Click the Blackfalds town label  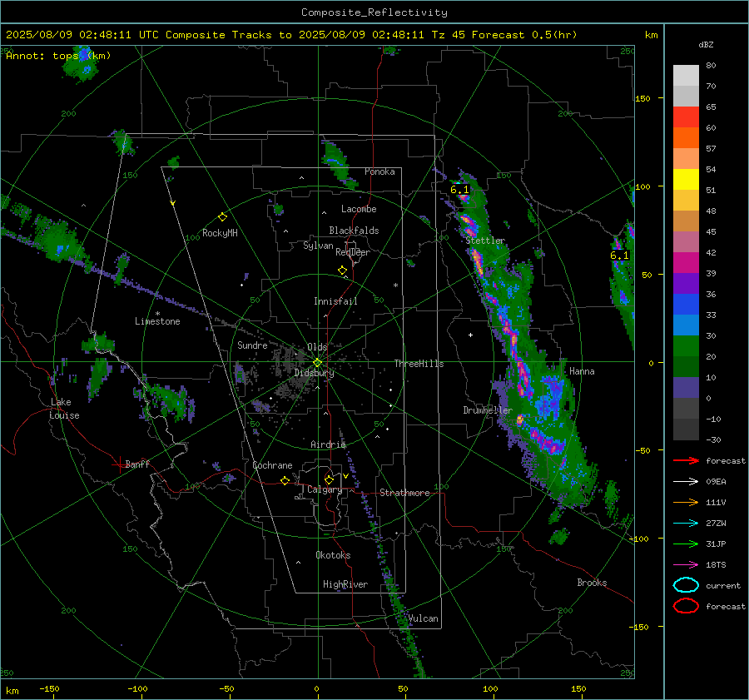[x=354, y=231]
